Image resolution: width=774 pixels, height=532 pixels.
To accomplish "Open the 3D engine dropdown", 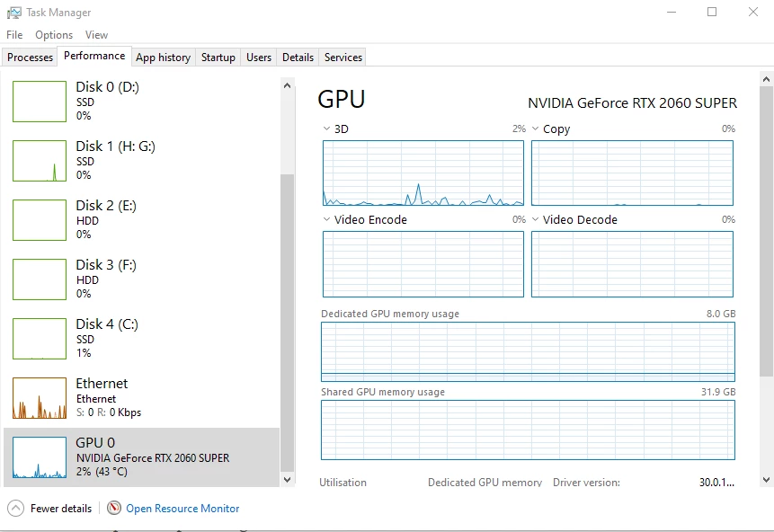I will (x=326, y=129).
